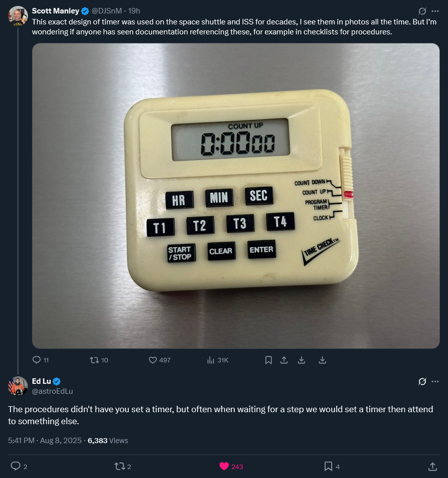Unlike Ed Lu's reply with 243 likes
Screen dimensions: 448x478
pos(224,467)
